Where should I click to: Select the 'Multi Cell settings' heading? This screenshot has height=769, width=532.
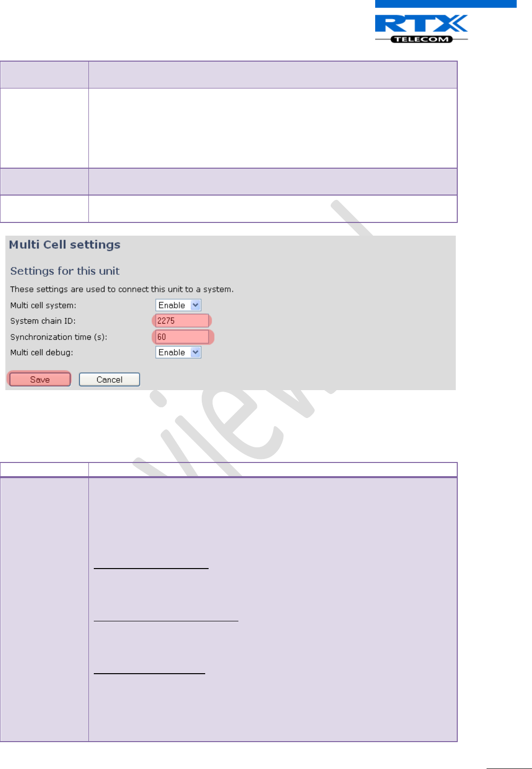point(65,245)
